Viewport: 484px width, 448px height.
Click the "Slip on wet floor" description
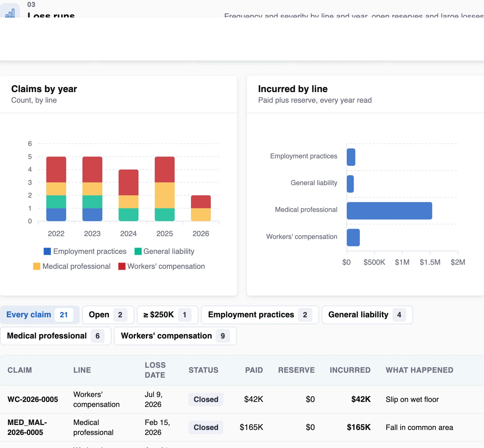[412, 399]
